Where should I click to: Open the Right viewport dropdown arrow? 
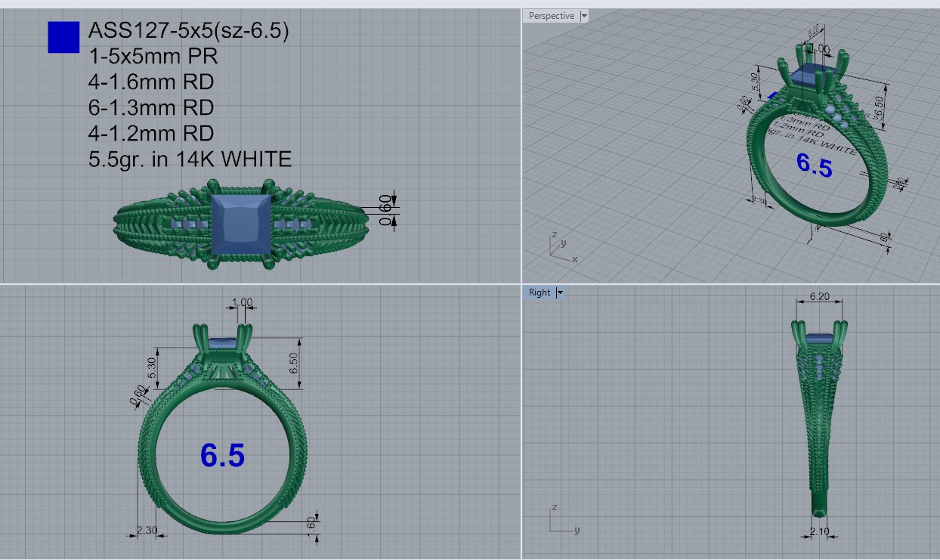pyautogui.click(x=560, y=292)
